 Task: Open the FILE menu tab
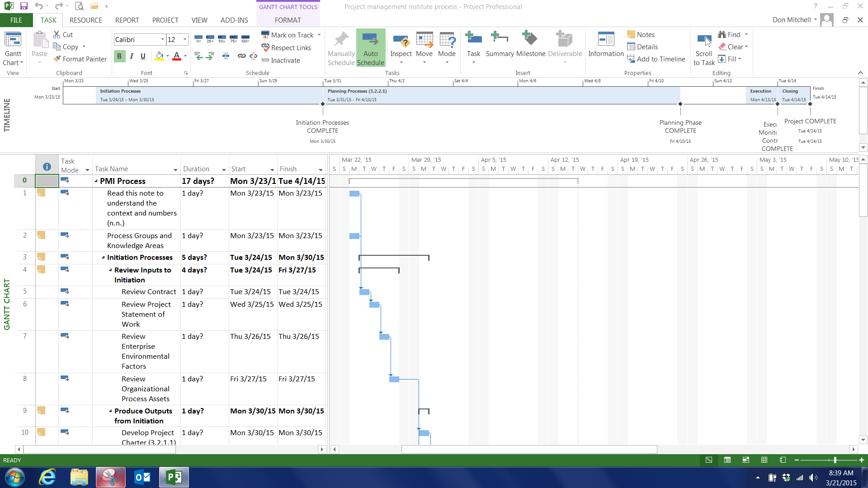(x=16, y=20)
